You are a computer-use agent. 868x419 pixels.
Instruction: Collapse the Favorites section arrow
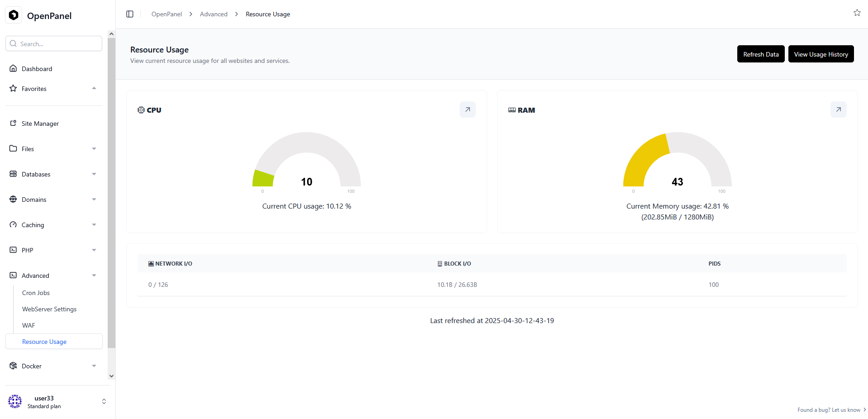[94, 88]
